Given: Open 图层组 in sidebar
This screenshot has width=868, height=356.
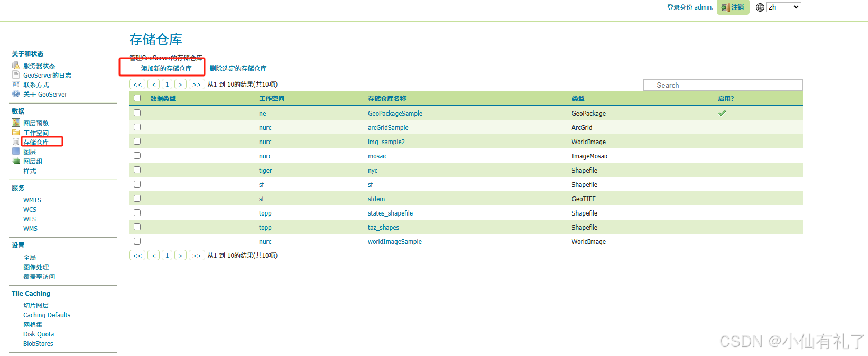Looking at the screenshot, I should (33, 162).
